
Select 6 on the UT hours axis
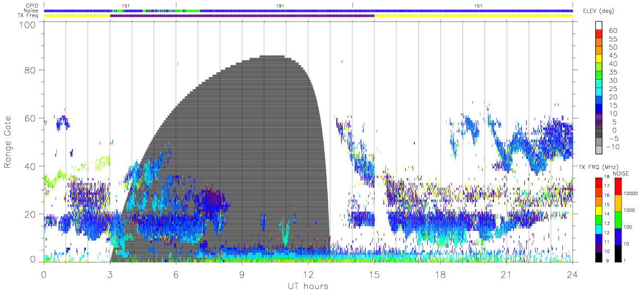176,273
